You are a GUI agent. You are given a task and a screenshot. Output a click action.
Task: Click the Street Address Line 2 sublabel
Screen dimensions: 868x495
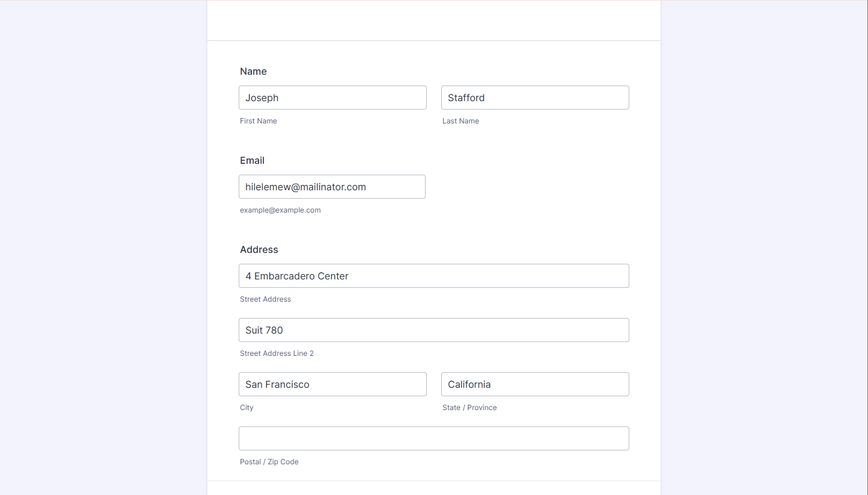[x=277, y=353]
